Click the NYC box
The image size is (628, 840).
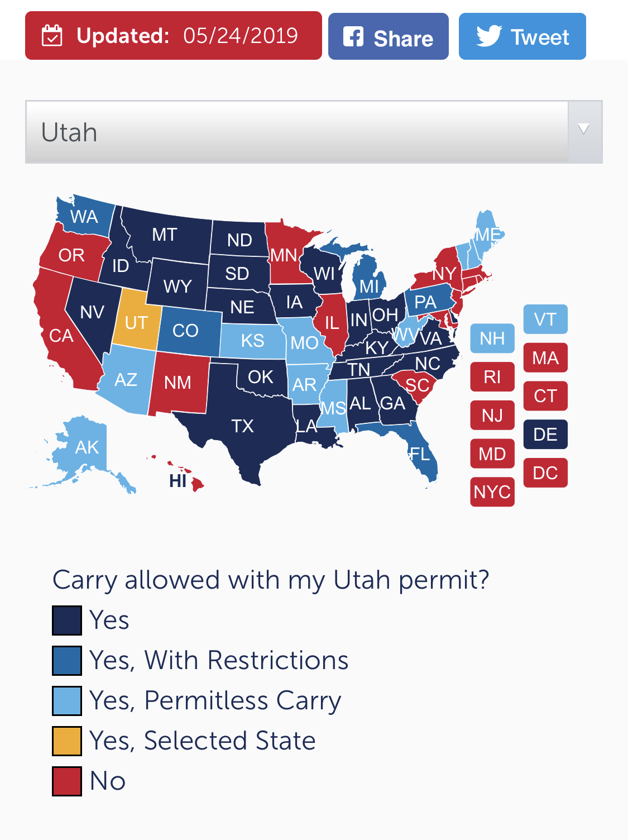(x=492, y=492)
